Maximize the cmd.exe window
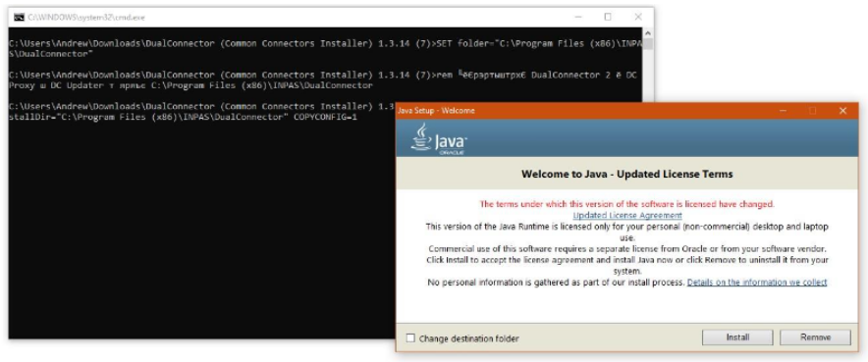Image resolution: width=868 pixels, height=362 pixels. (608, 17)
